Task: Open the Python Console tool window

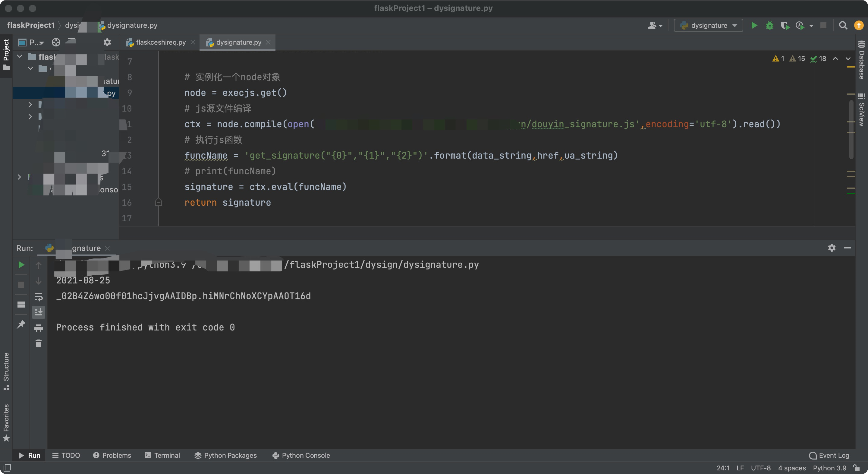Action: 301,455
